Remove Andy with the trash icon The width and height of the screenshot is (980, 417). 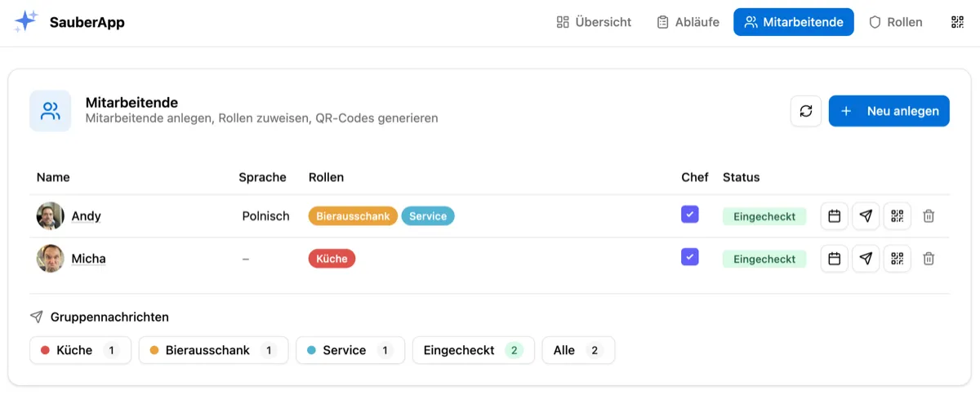(929, 216)
